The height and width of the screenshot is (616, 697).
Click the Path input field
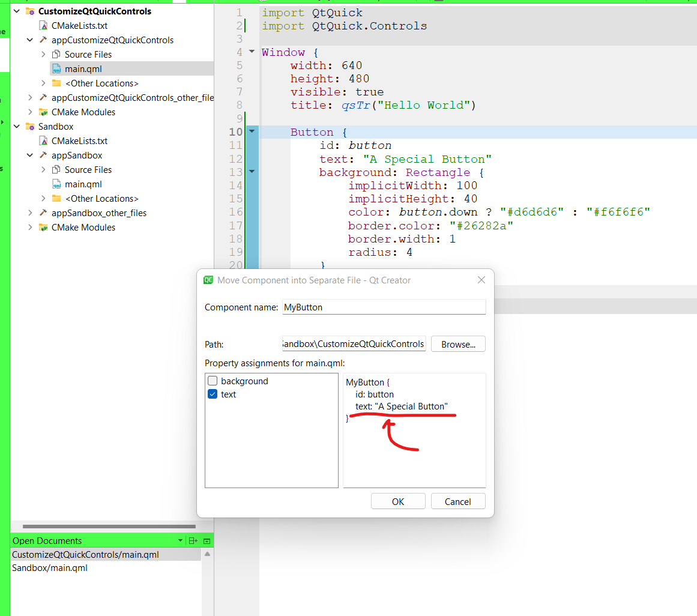click(x=354, y=344)
